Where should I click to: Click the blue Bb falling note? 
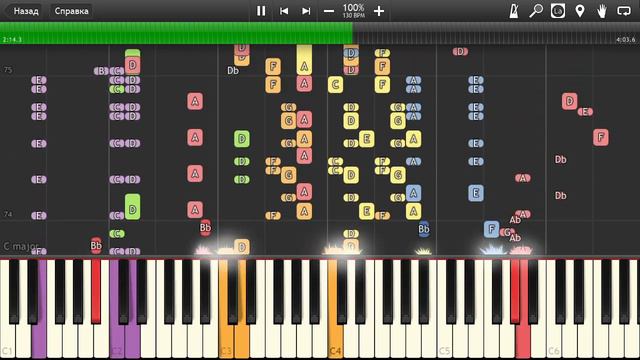(424, 229)
